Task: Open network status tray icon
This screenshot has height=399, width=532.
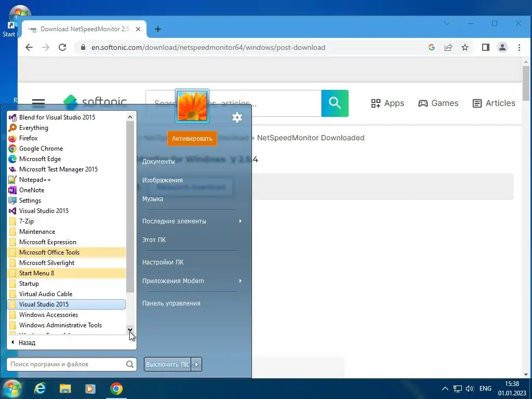Action: (457, 389)
